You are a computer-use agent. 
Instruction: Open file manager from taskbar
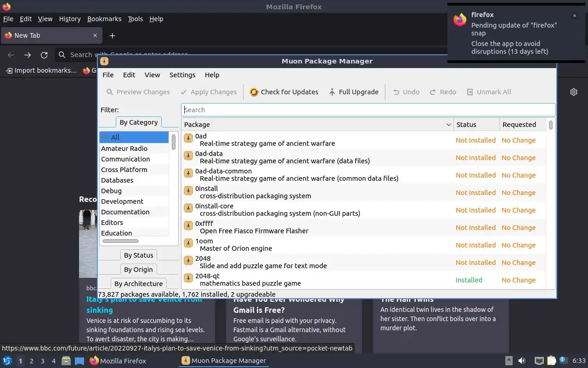[66, 361]
